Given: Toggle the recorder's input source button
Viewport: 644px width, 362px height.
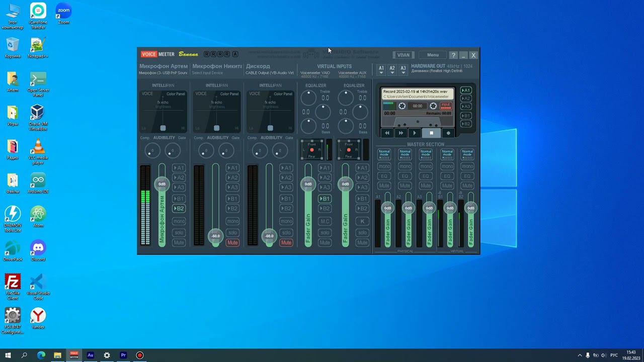Looking at the screenshot, I should click(446, 106).
